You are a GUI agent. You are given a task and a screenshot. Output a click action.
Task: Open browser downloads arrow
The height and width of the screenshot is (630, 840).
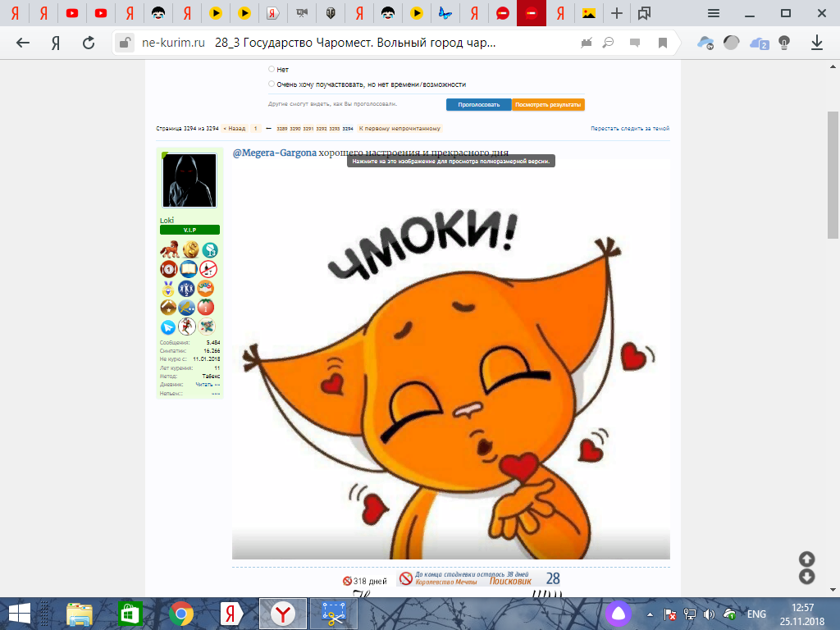pos(816,43)
